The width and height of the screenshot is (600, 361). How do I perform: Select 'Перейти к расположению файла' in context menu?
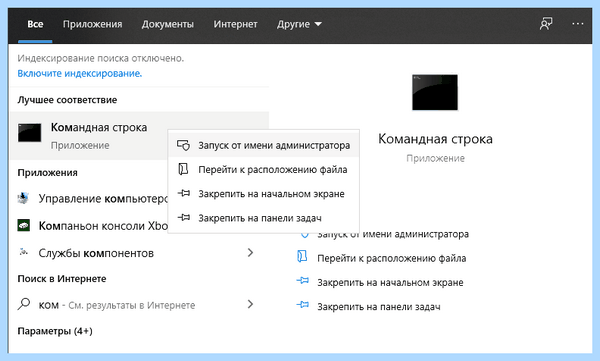point(264,170)
